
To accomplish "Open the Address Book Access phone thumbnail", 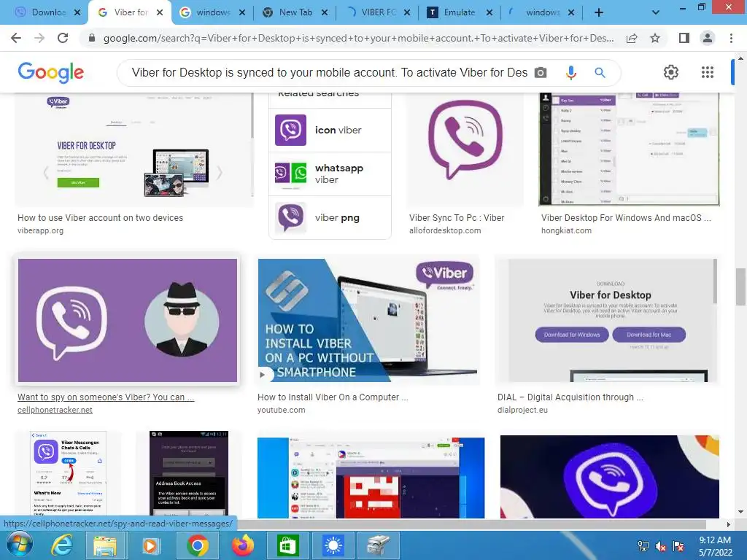I will pos(189,474).
